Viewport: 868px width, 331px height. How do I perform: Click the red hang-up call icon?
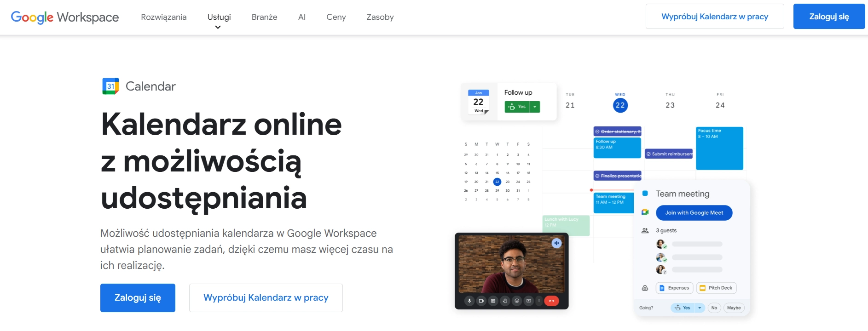tap(551, 301)
